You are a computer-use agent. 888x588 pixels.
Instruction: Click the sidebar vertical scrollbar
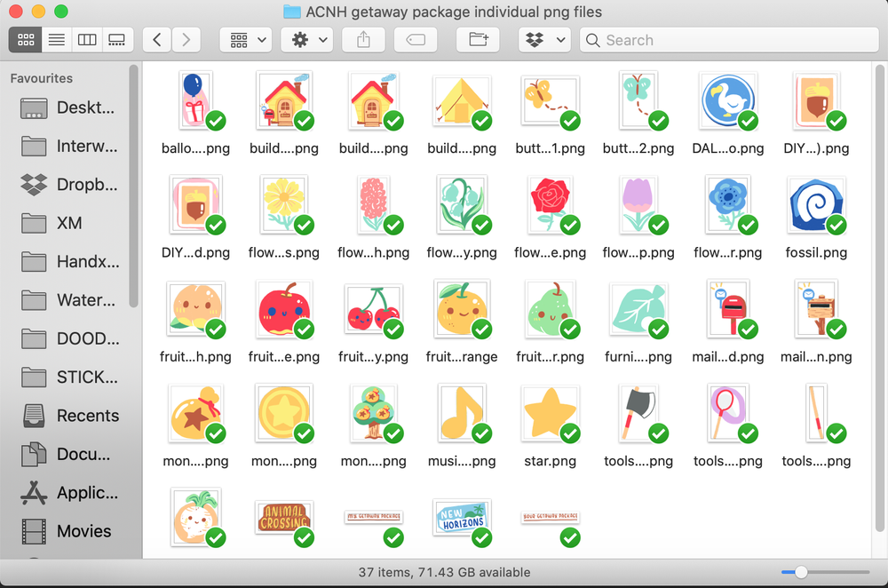tap(134, 186)
